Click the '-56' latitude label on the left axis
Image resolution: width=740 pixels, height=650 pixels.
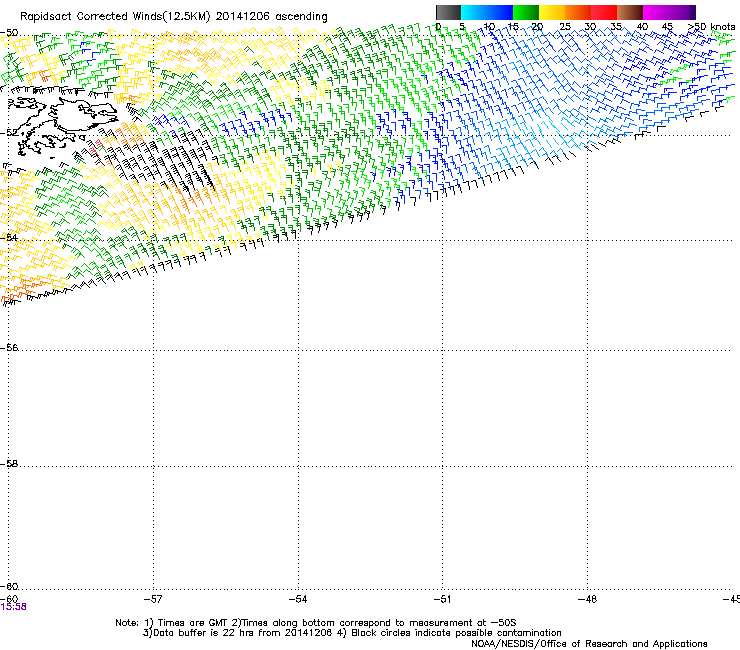point(9,348)
